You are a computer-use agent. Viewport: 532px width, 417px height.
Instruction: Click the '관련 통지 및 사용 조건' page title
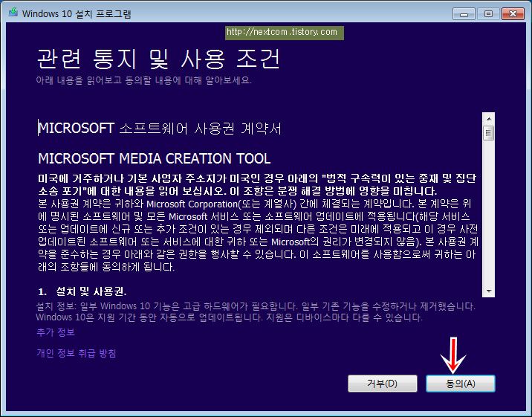tap(158, 59)
